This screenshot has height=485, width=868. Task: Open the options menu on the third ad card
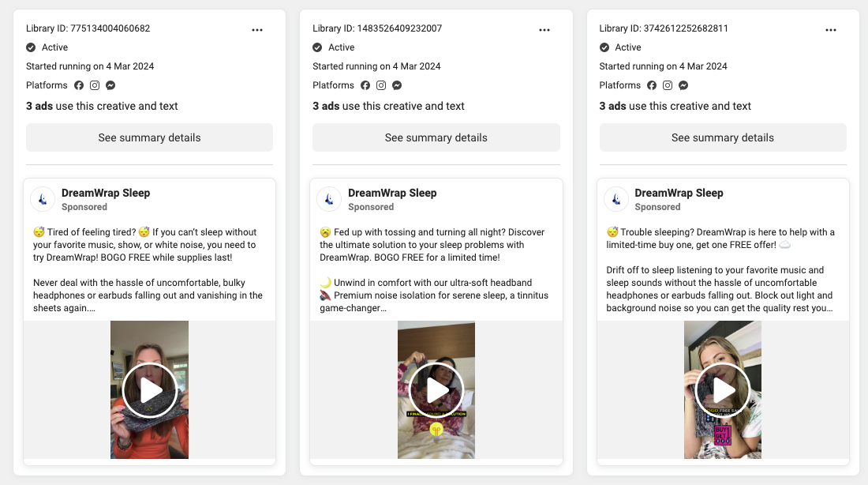831,29
